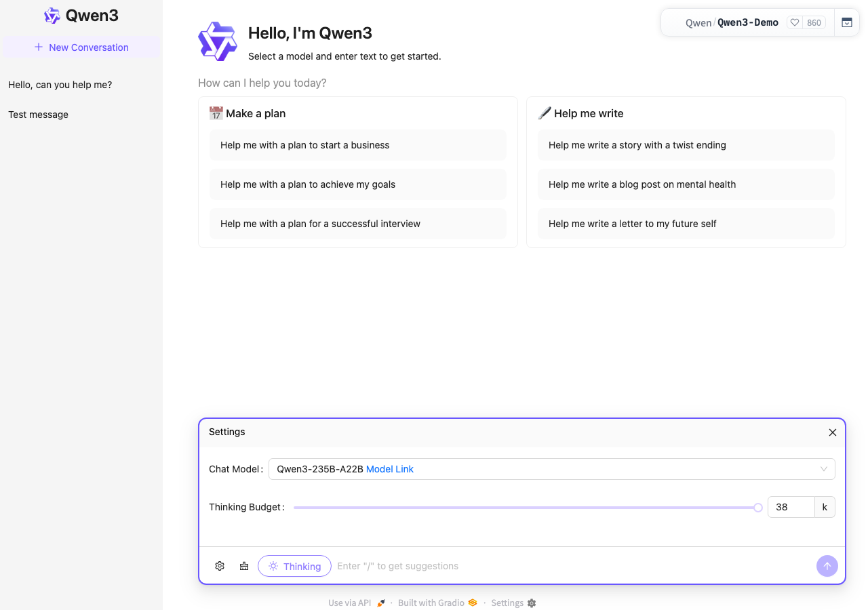This screenshot has width=868, height=610.
Task: Pick "Help me with a plan for a successful interview"
Action: 358,224
